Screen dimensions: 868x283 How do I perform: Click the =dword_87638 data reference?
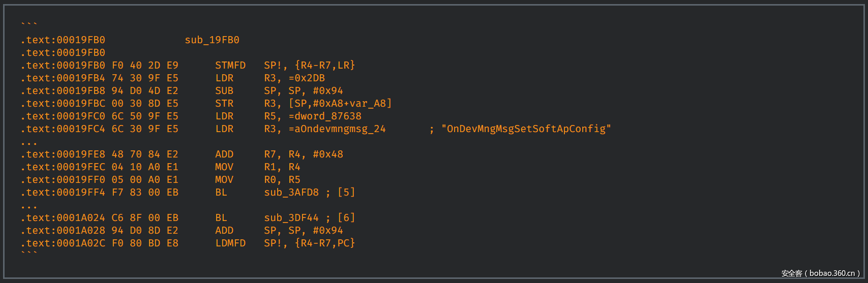click(x=325, y=116)
